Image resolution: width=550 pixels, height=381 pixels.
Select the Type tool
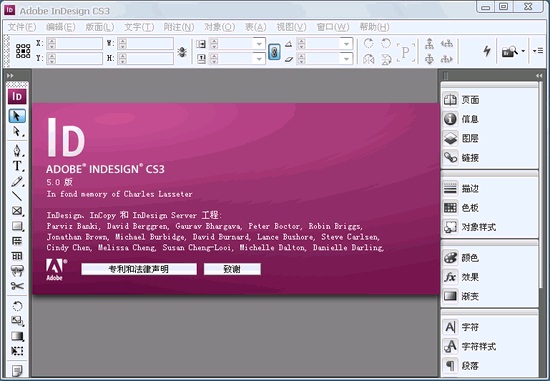pyautogui.click(x=17, y=166)
